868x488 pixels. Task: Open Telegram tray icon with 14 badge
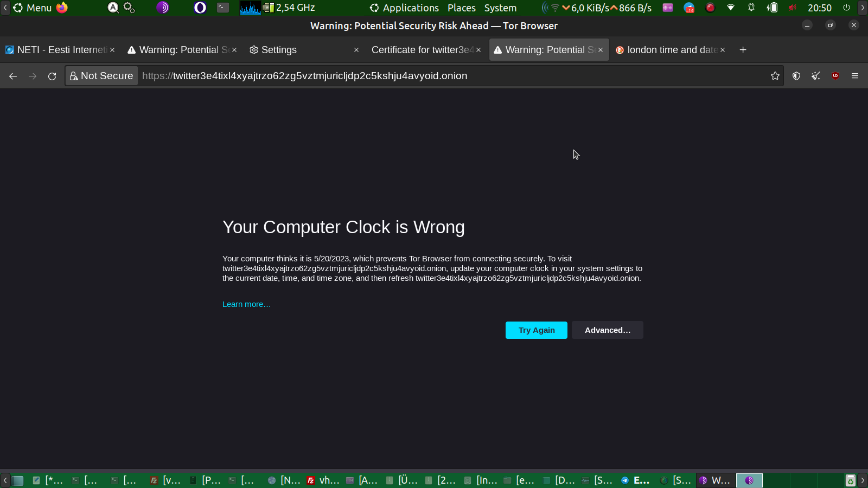click(x=689, y=8)
